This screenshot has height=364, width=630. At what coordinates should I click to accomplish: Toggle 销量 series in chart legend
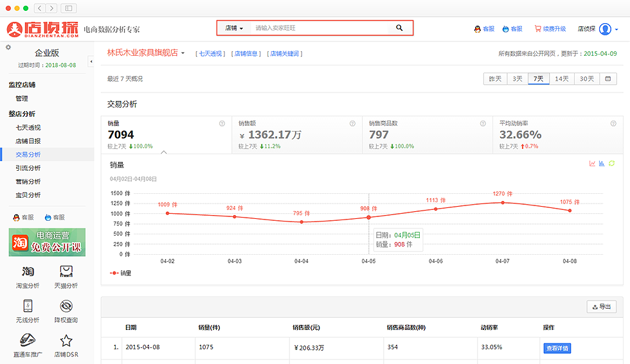(x=121, y=273)
